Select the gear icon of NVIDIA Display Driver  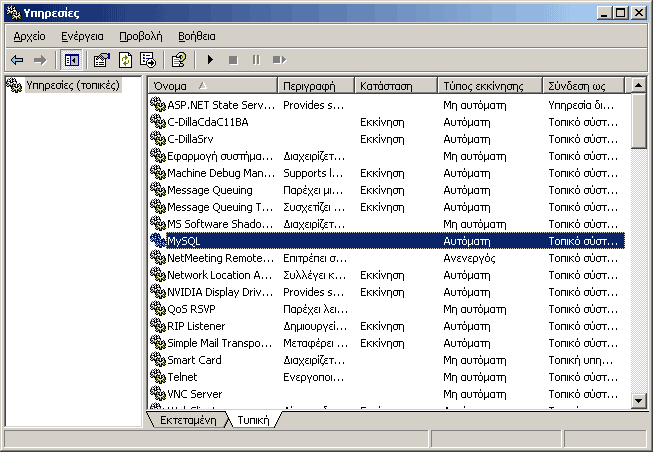point(158,292)
